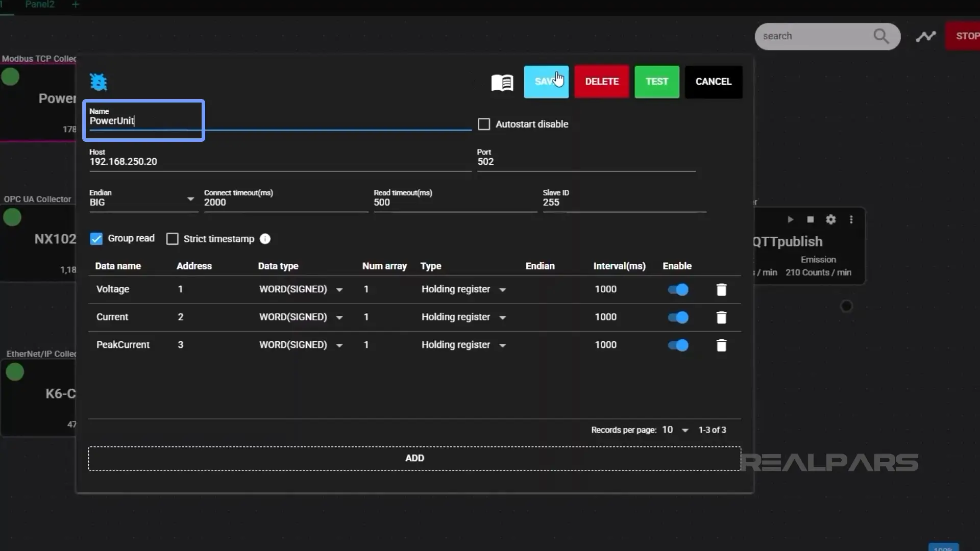
Task: Click the NX102 collector card
Action: 38,243
